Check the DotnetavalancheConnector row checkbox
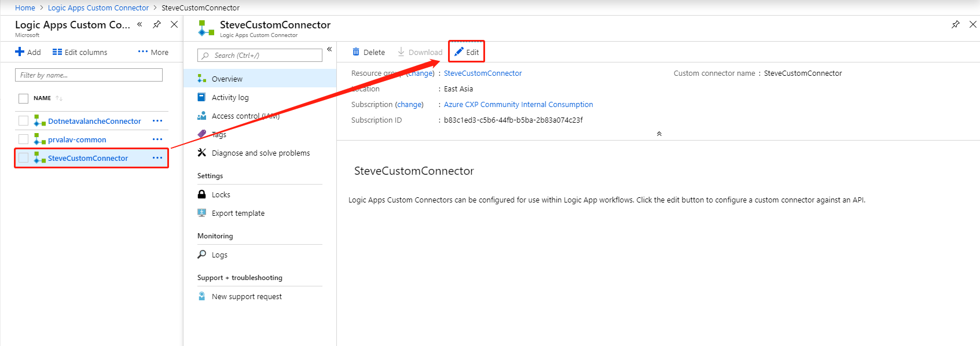This screenshot has width=980, height=346. point(24,121)
